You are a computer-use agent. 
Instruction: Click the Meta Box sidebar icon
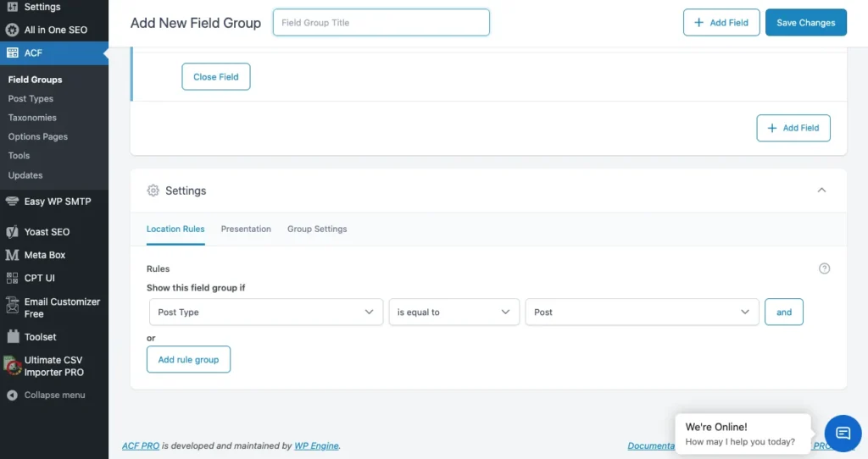coord(12,255)
